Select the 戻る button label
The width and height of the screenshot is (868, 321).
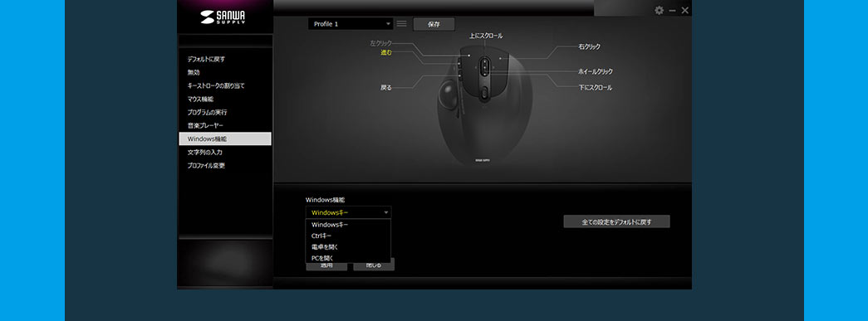coord(386,87)
